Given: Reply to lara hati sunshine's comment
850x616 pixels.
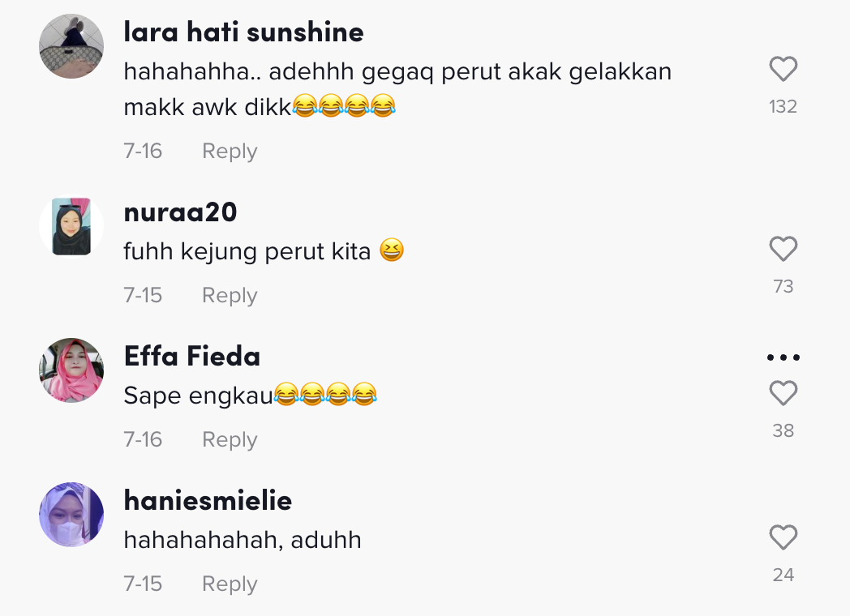Looking at the screenshot, I should click(x=230, y=152).
